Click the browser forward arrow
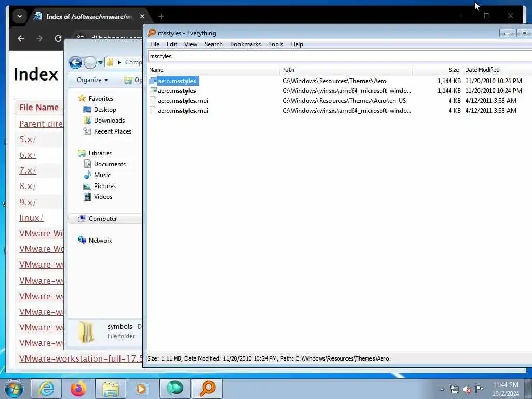The image size is (532, 399). 39,38
